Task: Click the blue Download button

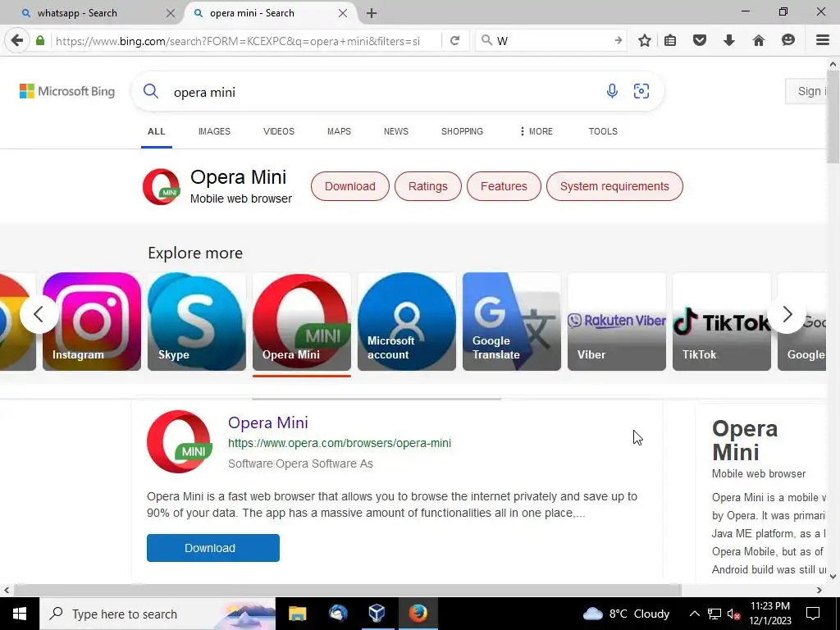Action: (x=213, y=547)
